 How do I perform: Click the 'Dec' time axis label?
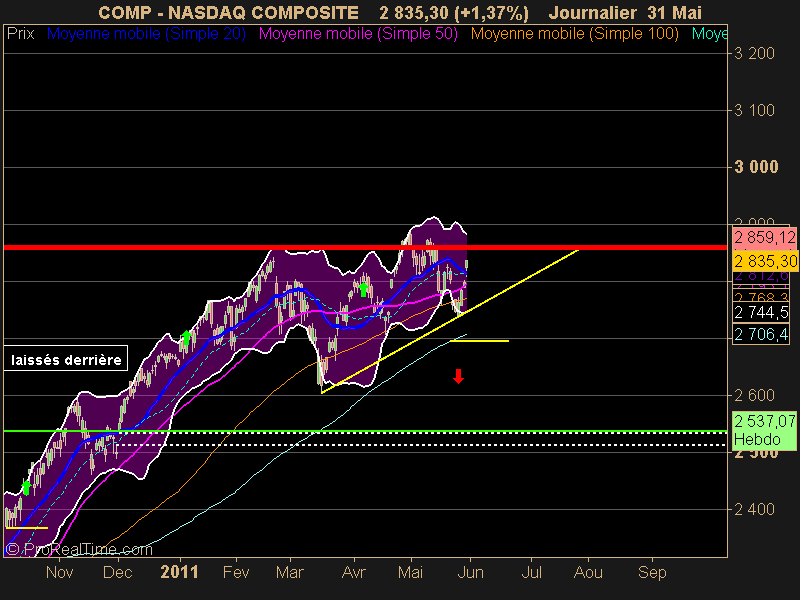pyautogui.click(x=117, y=572)
